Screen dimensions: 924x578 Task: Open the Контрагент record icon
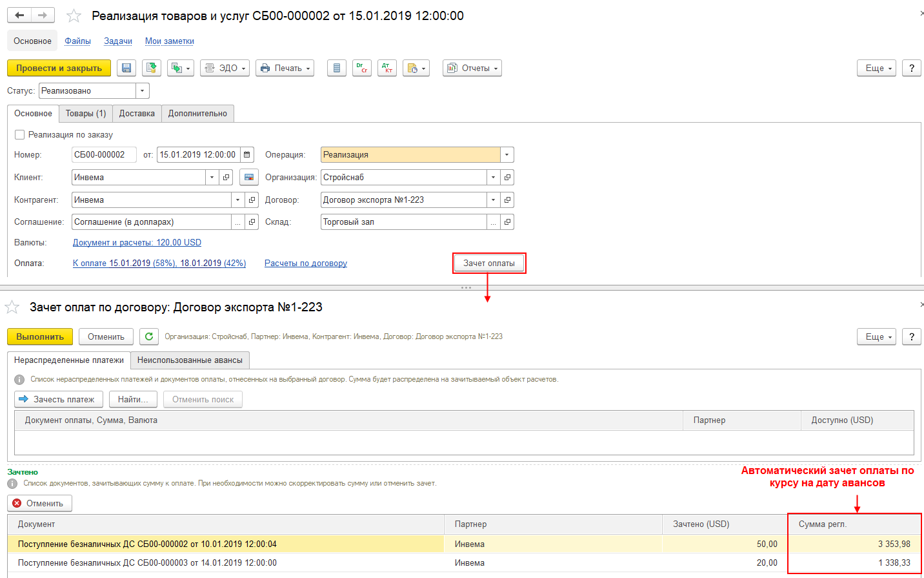point(252,200)
